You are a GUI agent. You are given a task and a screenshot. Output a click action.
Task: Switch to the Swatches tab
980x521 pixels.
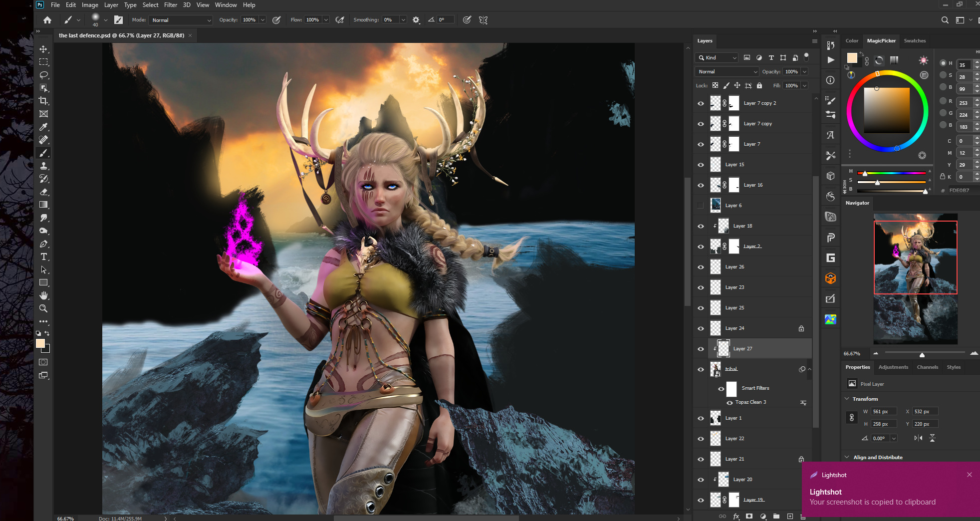tap(915, 41)
